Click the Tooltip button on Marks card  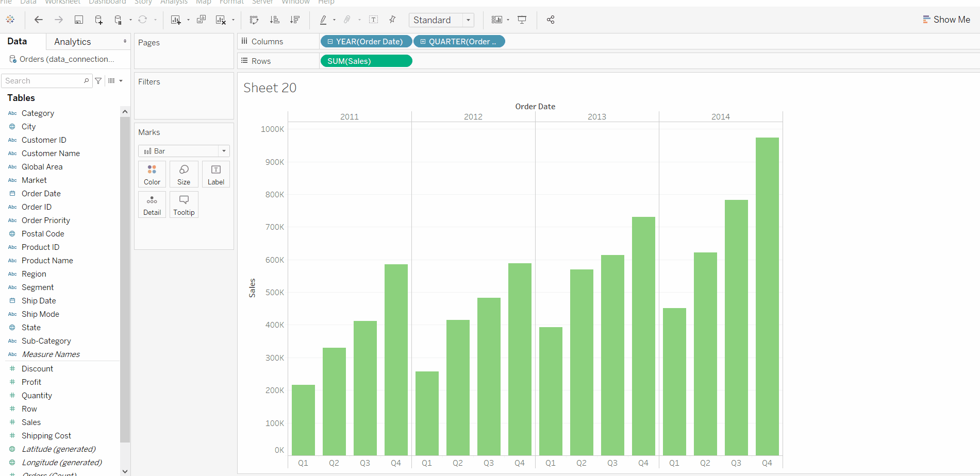[184, 205]
